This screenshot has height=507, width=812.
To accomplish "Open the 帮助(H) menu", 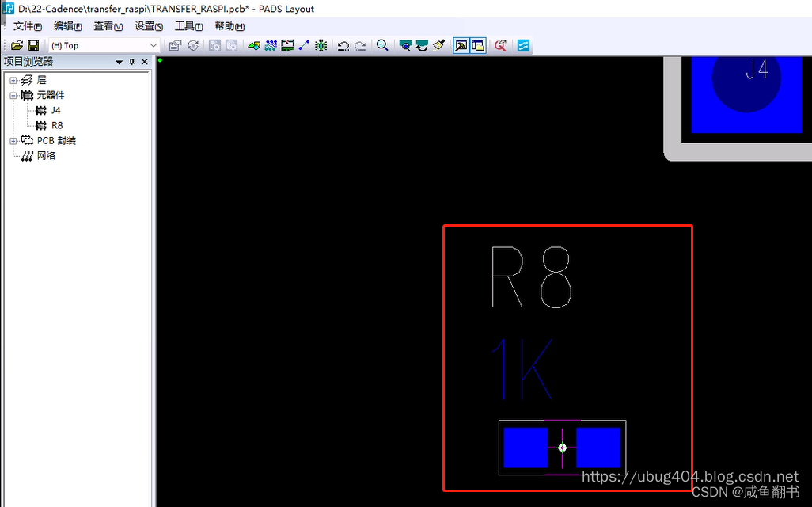I will pyautogui.click(x=230, y=26).
